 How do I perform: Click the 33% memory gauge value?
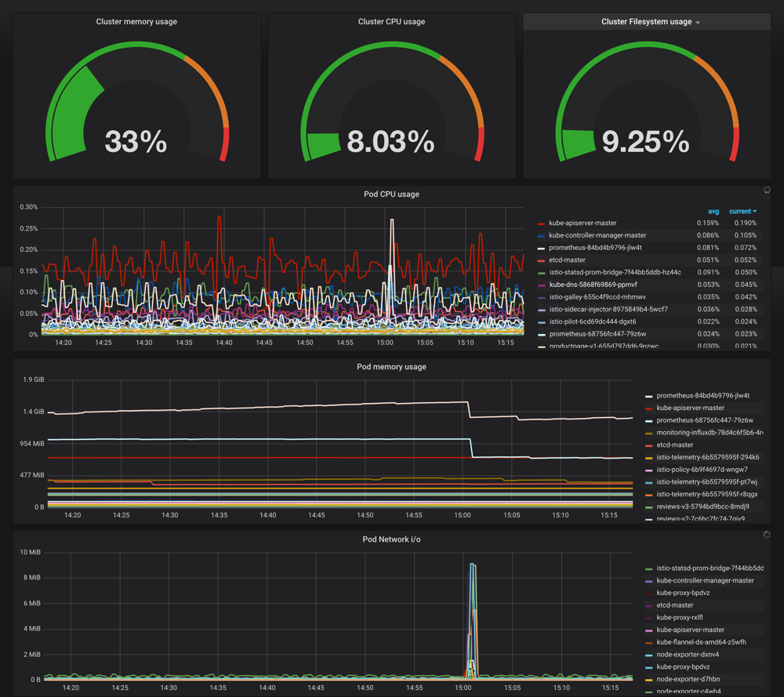click(x=136, y=141)
